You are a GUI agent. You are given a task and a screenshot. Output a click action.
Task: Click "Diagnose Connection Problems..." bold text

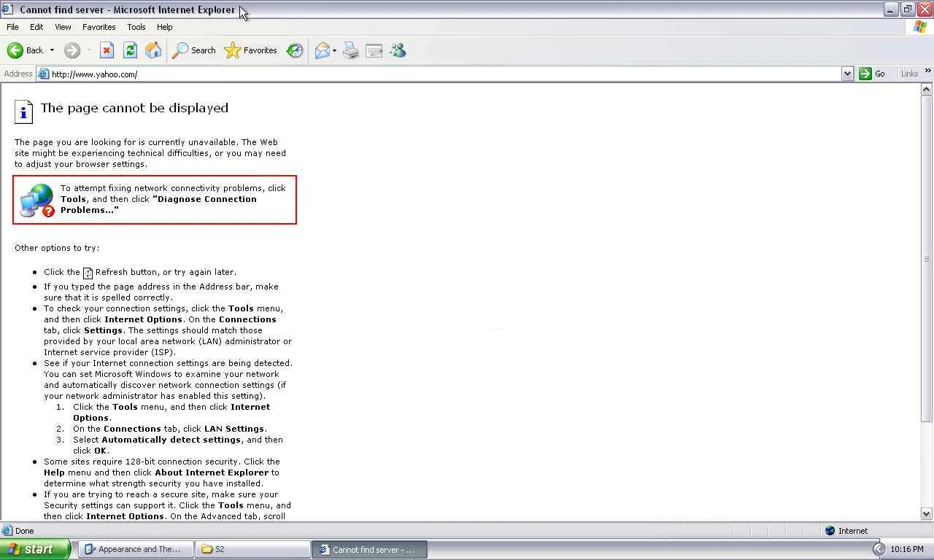tap(158, 204)
